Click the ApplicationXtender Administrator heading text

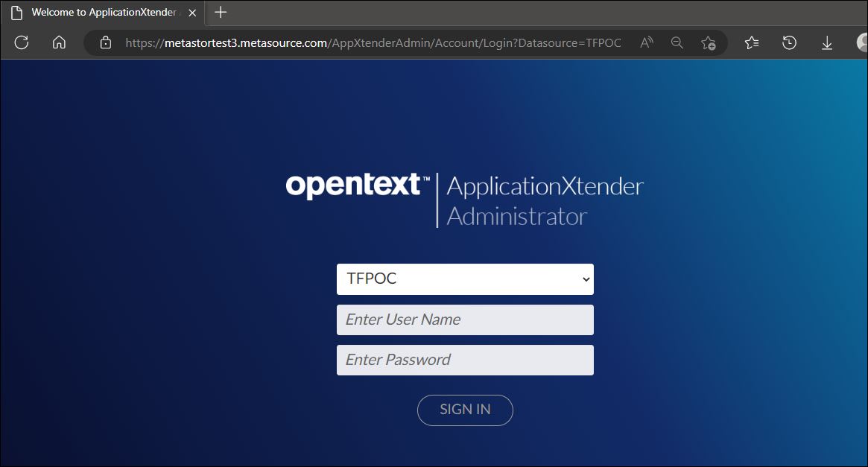pos(545,201)
